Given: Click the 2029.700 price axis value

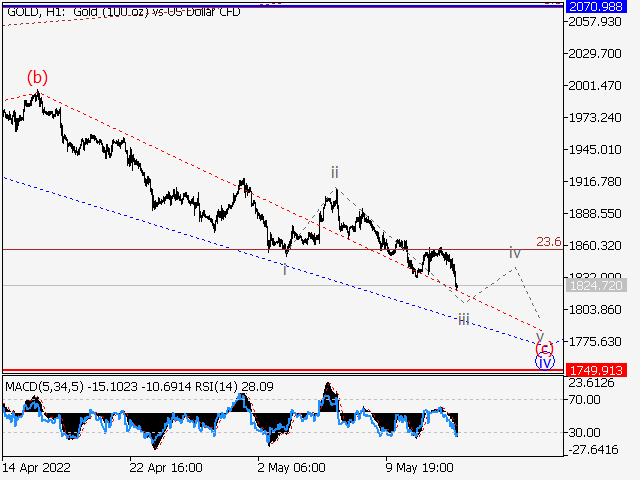Looking at the screenshot, I should click(x=595, y=54).
